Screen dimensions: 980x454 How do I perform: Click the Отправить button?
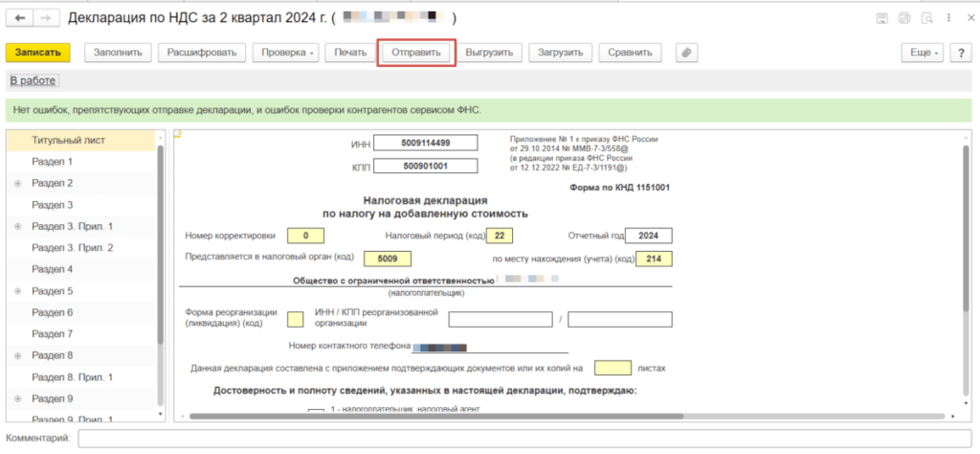(416, 53)
